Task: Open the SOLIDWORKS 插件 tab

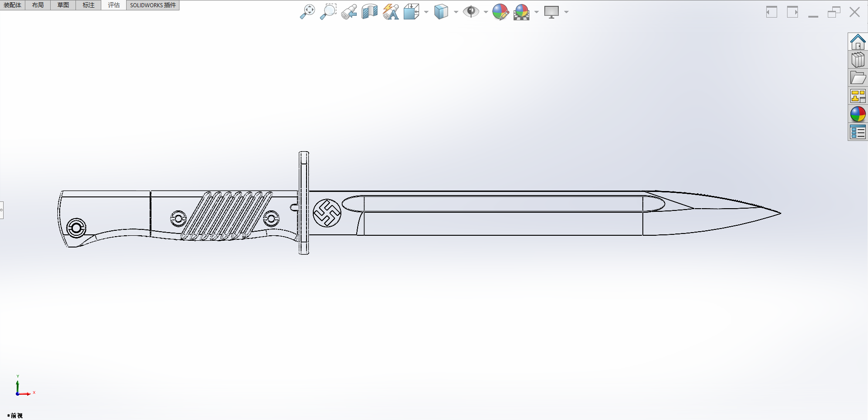Action: 153,5
